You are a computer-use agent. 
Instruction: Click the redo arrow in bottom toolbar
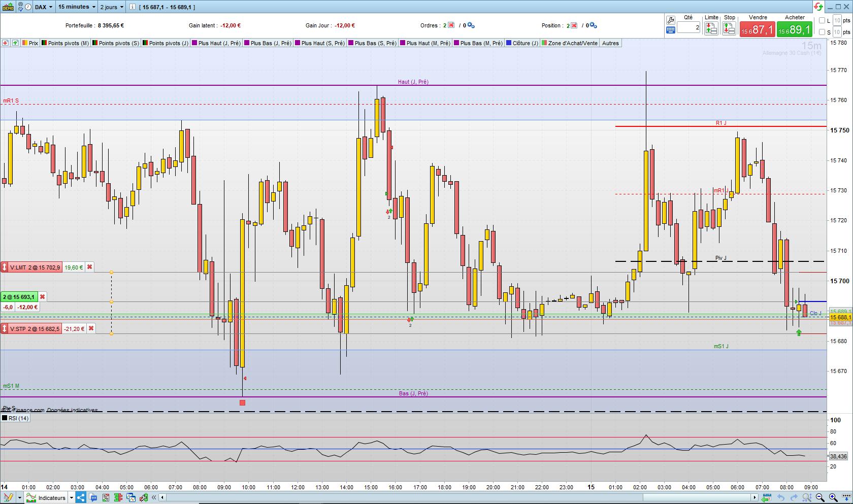click(x=794, y=498)
